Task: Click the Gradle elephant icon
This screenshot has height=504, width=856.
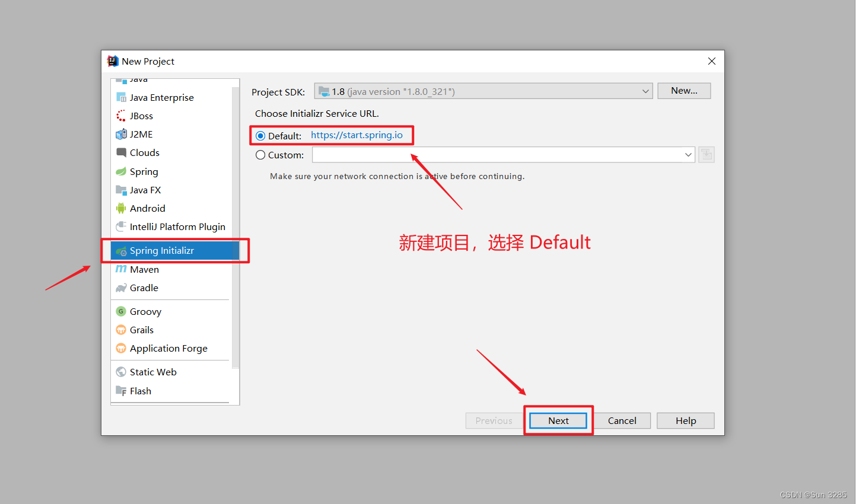Action: pyautogui.click(x=121, y=288)
